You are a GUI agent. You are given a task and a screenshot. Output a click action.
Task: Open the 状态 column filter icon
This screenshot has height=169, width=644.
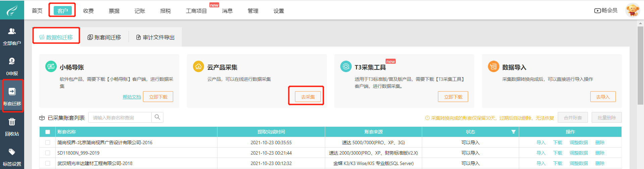coord(513,132)
